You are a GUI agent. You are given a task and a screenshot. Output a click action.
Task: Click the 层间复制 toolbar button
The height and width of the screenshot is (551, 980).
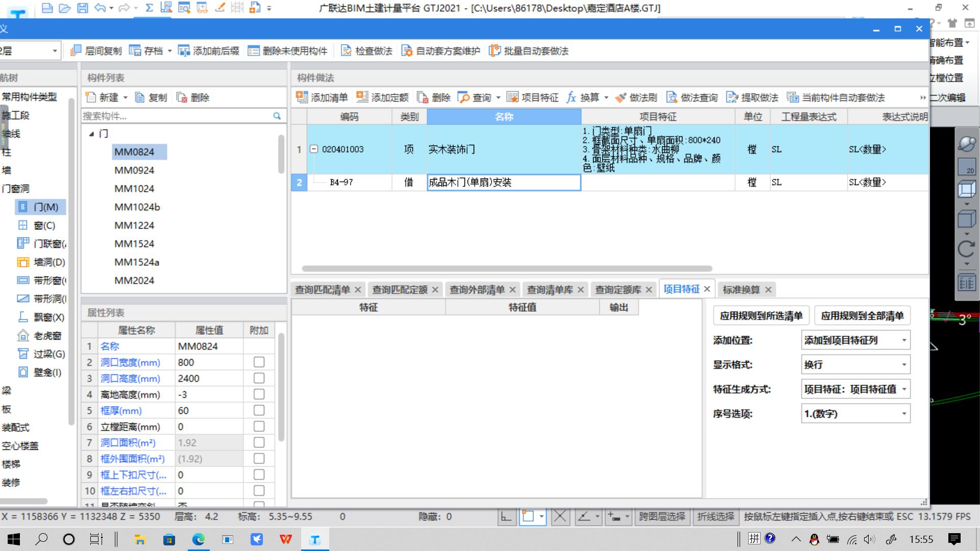pos(96,51)
